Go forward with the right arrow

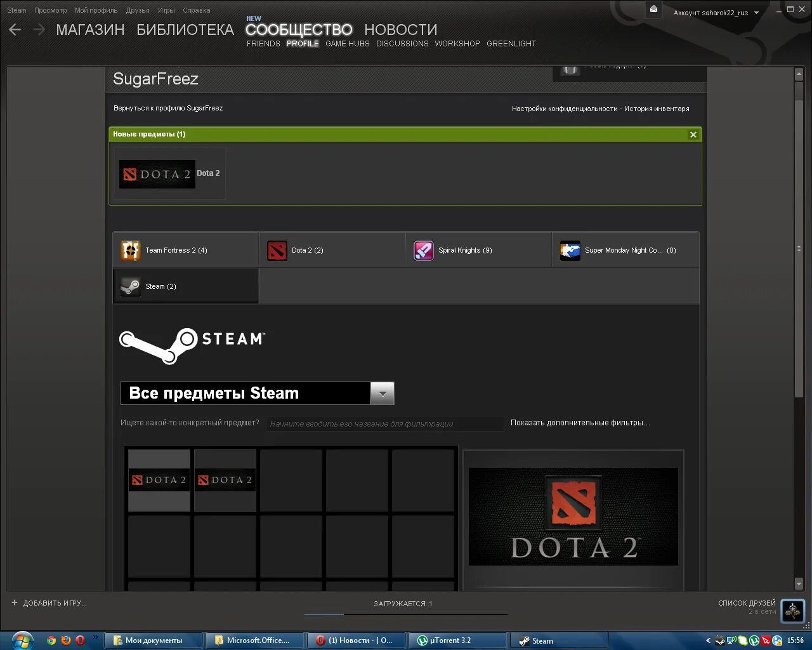click(x=39, y=29)
